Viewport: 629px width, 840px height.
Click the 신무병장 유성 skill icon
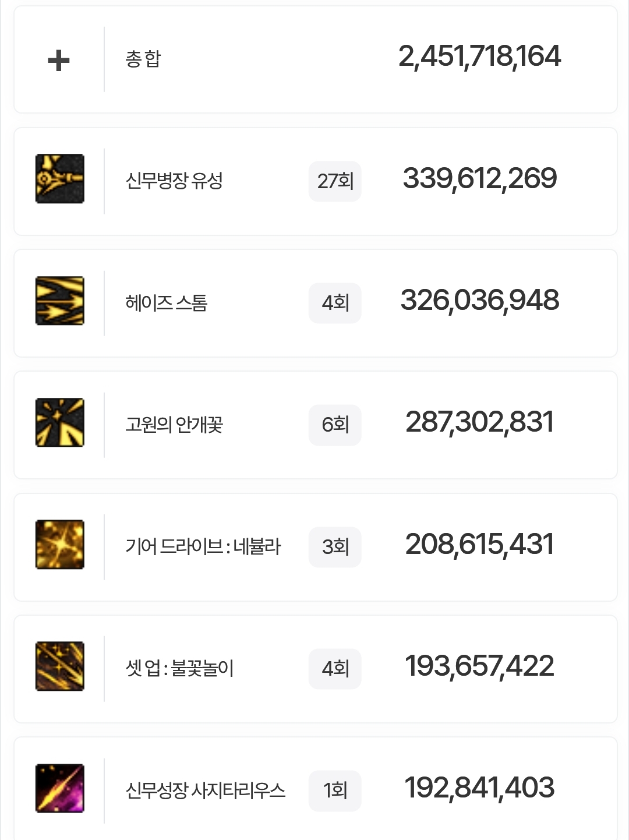tap(60, 179)
